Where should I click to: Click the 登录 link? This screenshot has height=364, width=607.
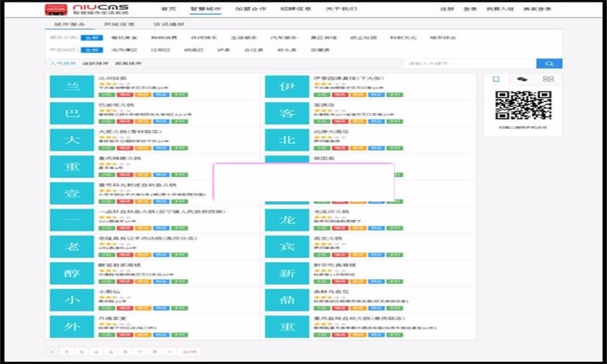click(x=470, y=9)
